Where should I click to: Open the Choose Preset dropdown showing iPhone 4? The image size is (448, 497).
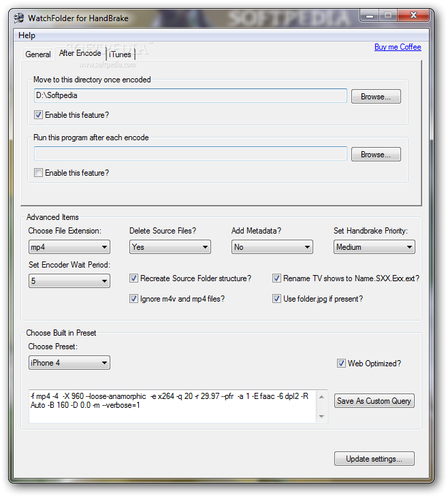click(x=69, y=363)
